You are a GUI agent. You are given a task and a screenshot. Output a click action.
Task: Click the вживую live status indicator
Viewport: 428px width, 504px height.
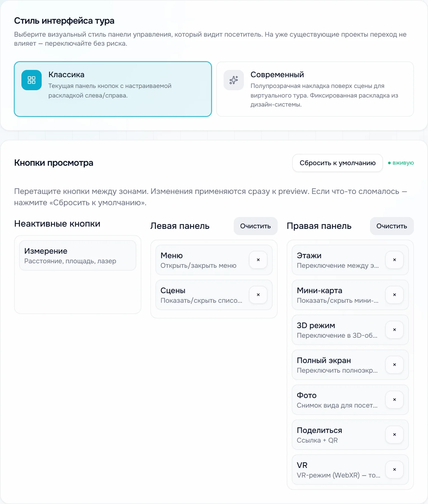pyautogui.click(x=401, y=163)
